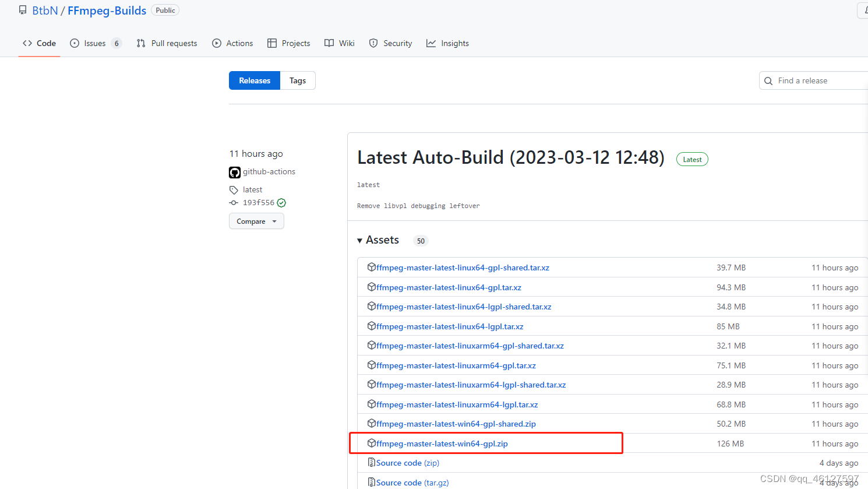Screen dimensions: 868x489
Task: Open the Security tab
Action: (x=390, y=43)
